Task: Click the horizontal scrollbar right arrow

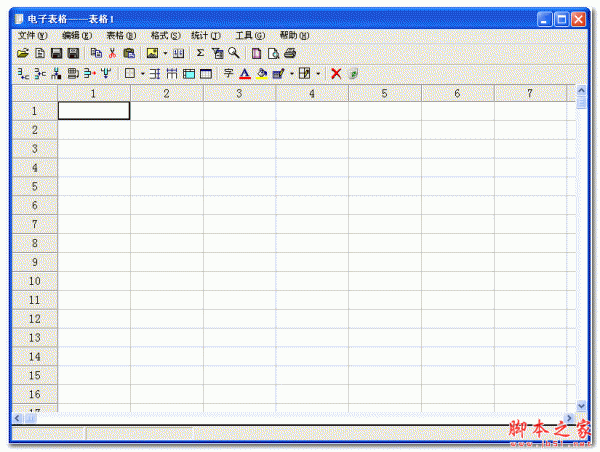Action: (x=569, y=418)
